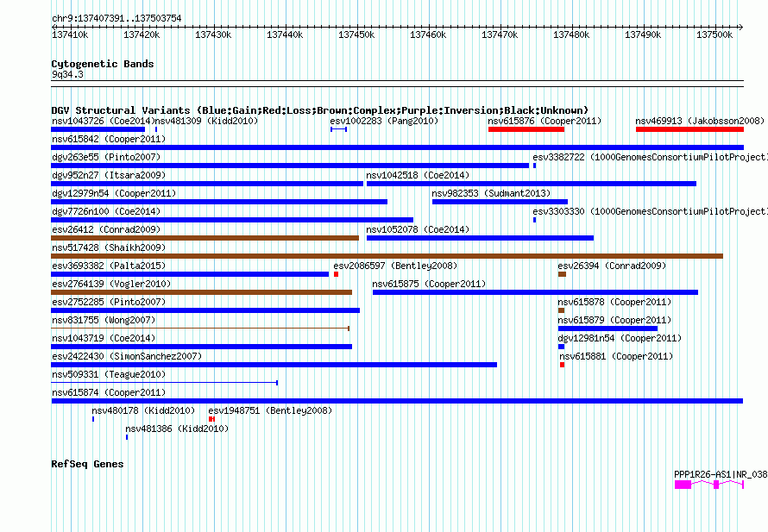Select esv3693382 (Palta2015) label
Viewport: 768px width, 532px height.
coord(109,266)
